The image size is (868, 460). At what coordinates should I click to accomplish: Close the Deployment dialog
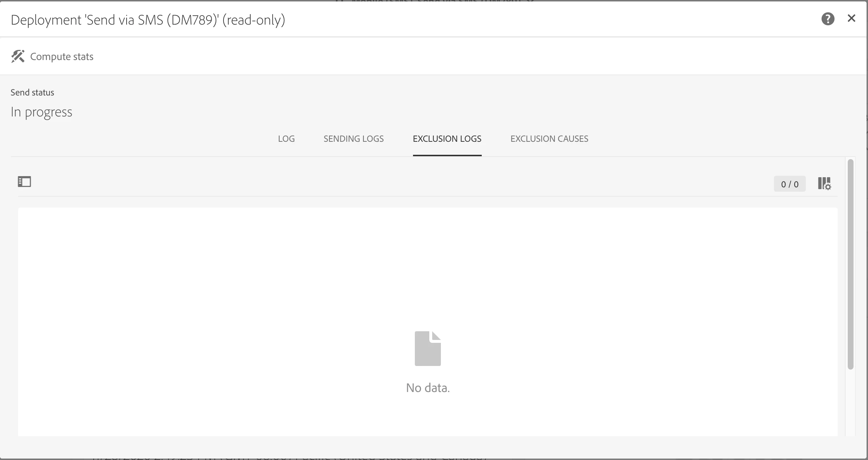851,18
